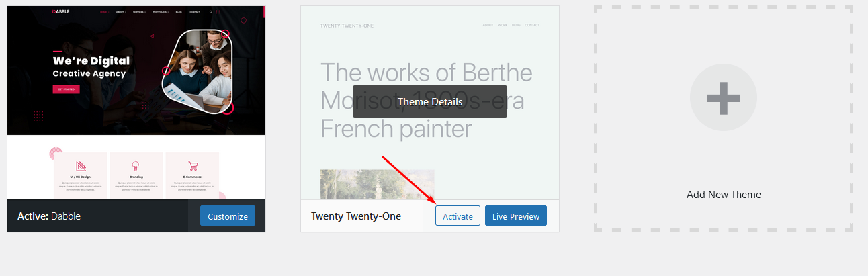Click the Dabble logo in theme preview

[x=60, y=11]
